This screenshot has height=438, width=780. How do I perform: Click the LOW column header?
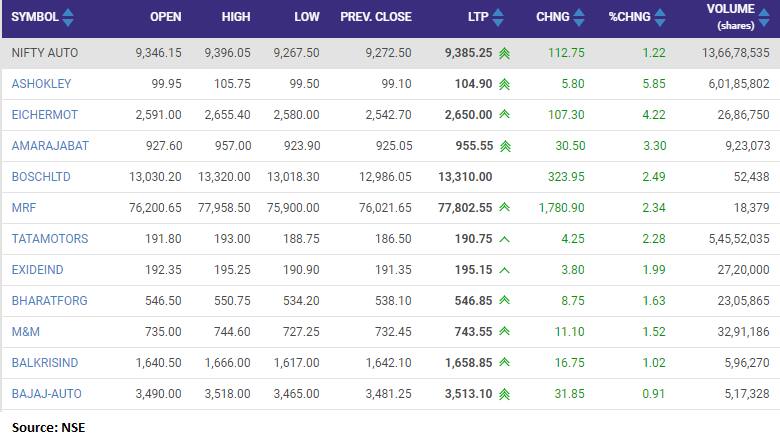tap(306, 17)
